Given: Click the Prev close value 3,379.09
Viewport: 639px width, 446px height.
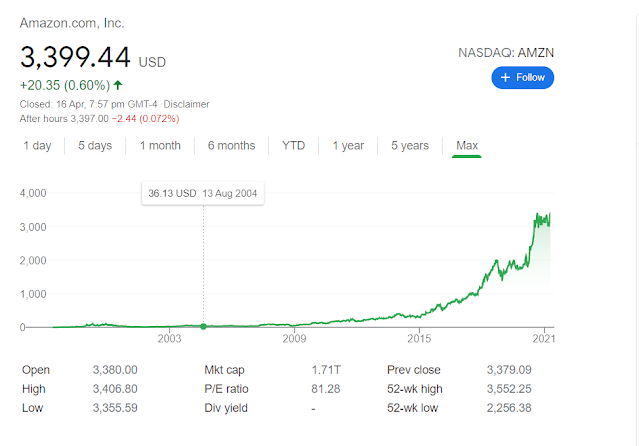Looking at the screenshot, I should pos(509,370).
